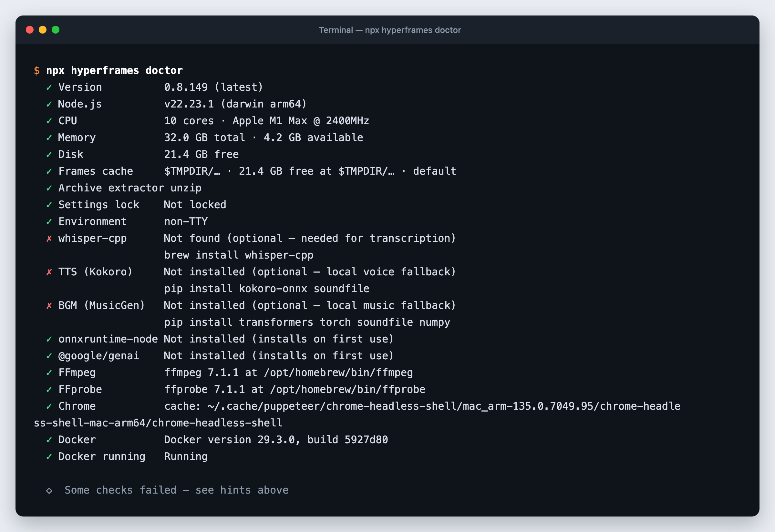Click 'Some checks failed — see hints above'

pos(177,490)
